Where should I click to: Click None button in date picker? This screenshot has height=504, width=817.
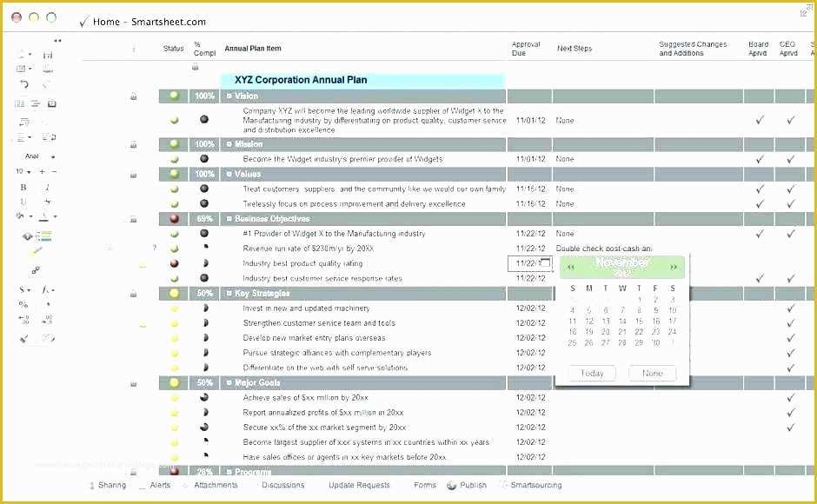pos(653,373)
